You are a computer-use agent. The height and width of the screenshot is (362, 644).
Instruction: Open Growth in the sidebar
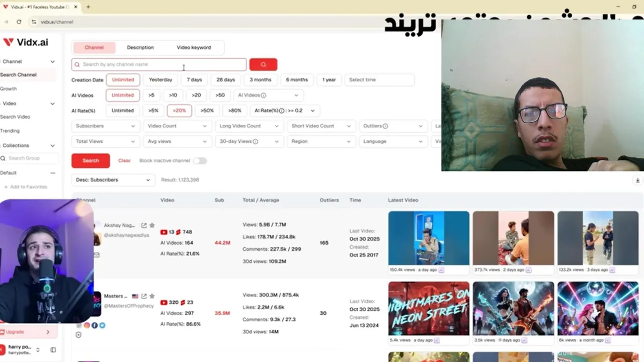(x=9, y=88)
